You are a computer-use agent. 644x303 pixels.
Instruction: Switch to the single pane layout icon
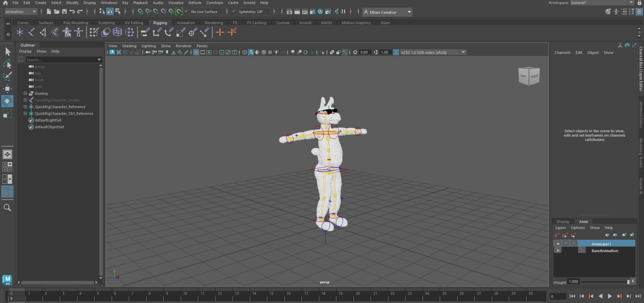[x=7, y=154]
